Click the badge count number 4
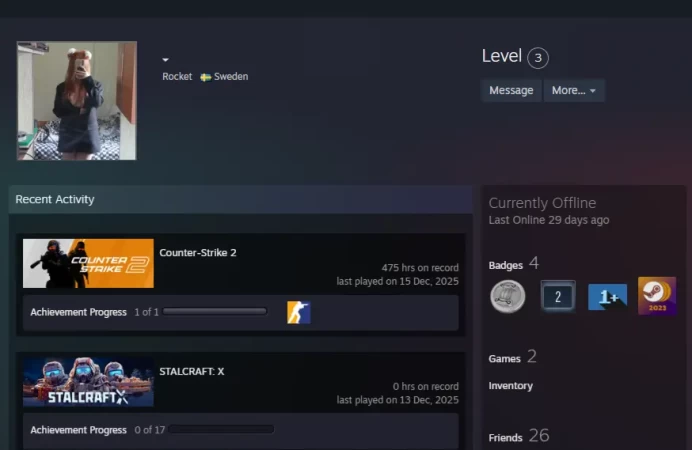Image resolution: width=692 pixels, height=450 pixels. tap(534, 263)
